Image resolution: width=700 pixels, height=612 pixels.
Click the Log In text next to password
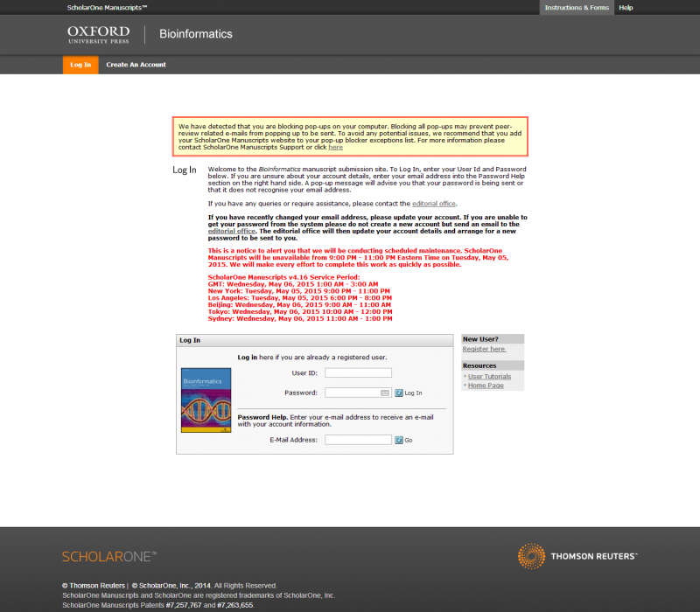(413, 393)
